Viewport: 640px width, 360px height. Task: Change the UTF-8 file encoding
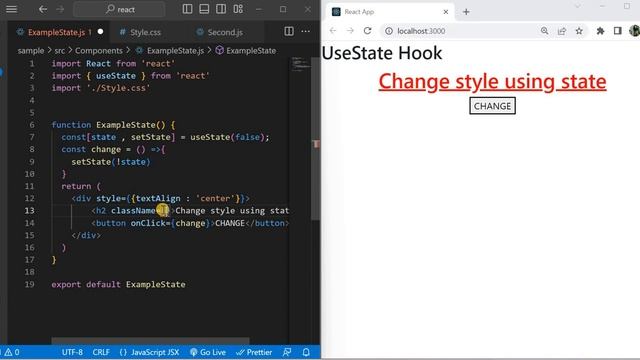point(72,352)
